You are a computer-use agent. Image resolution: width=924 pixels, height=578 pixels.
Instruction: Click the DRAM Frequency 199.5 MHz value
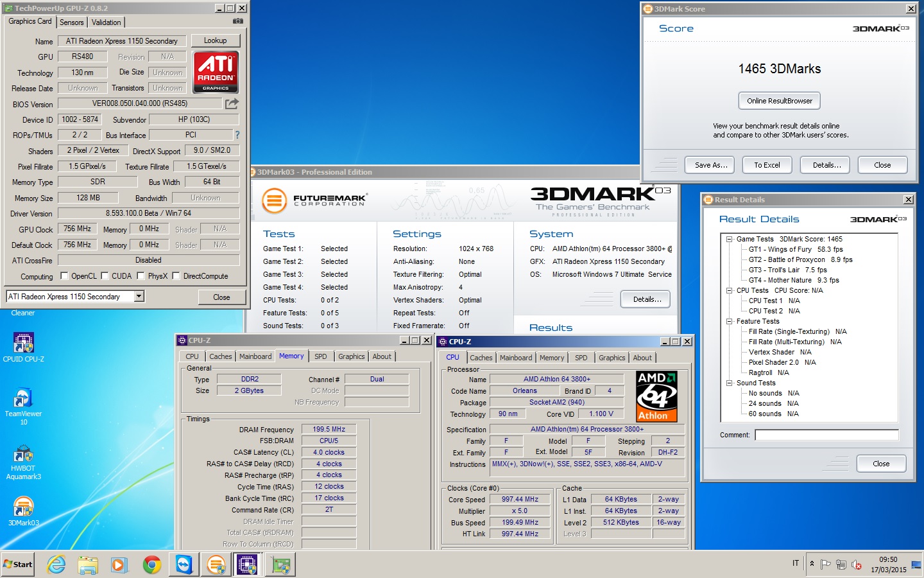click(329, 429)
